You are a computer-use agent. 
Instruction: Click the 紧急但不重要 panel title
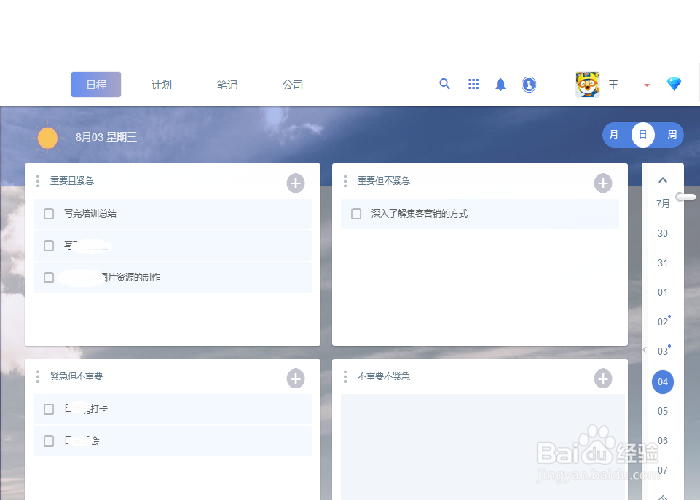pyautogui.click(x=76, y=376)
